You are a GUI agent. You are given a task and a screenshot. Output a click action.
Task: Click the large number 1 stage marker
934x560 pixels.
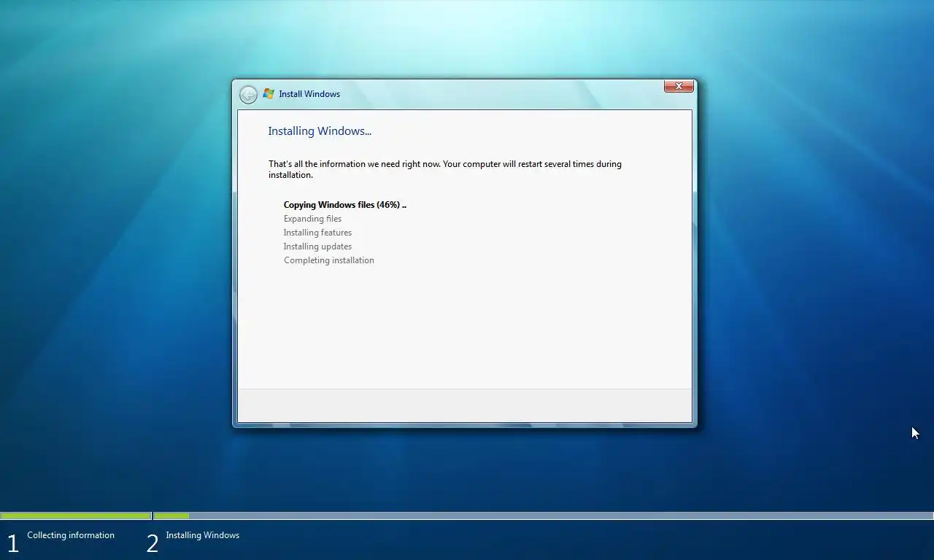12,543
